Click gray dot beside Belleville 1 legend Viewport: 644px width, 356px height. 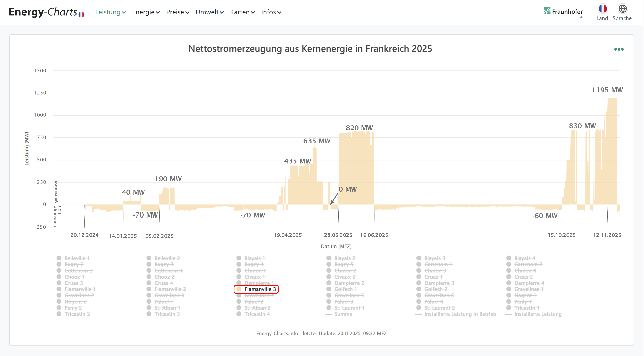[59, 258]
